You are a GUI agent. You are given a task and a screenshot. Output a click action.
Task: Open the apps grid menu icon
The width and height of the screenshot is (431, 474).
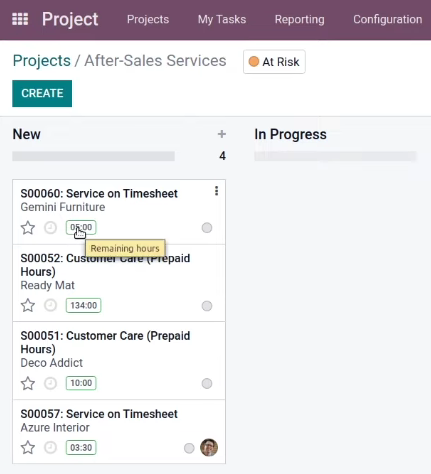[20, 19]
